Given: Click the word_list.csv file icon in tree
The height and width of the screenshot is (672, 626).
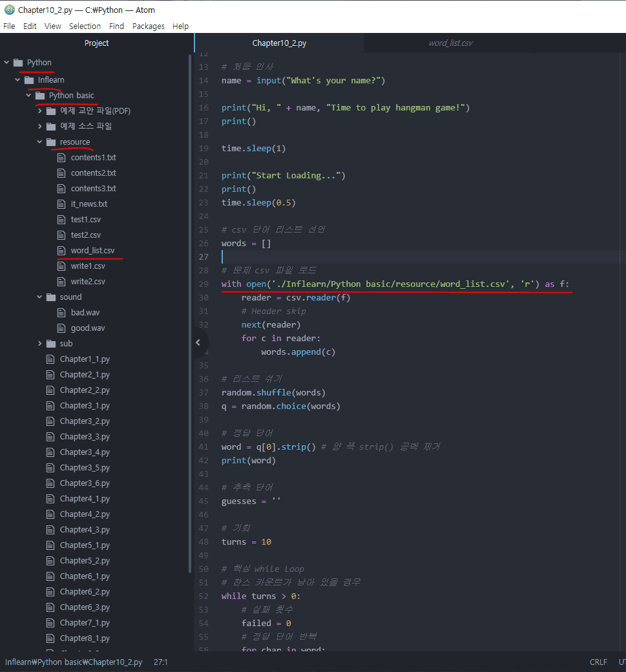Looking at the screenshot, I should [x=62, y=250].
